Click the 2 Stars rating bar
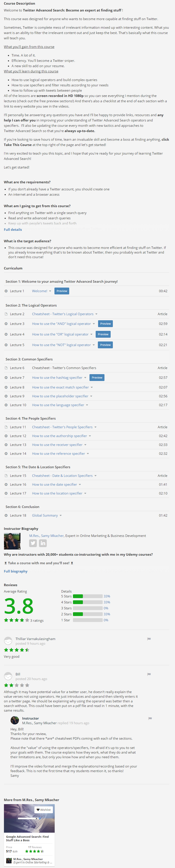 [x=88, y=614]
